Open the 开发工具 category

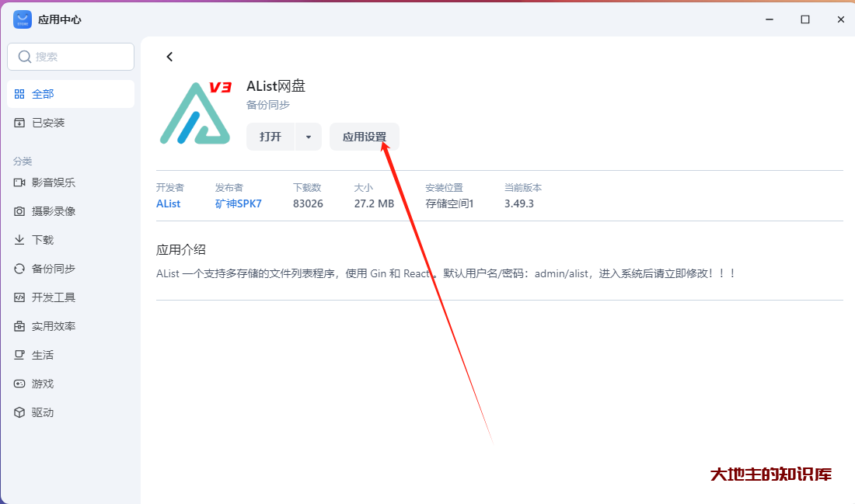tap(71, 297)
